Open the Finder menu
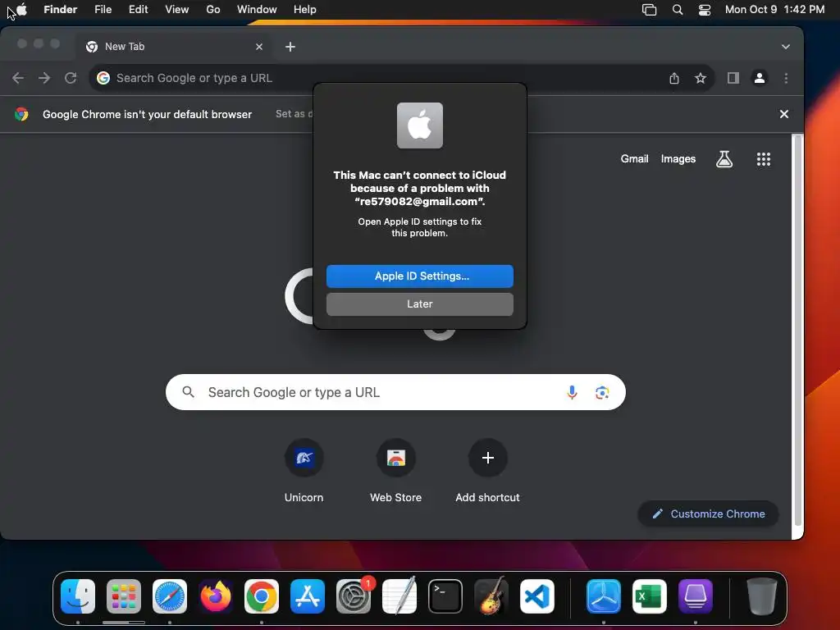The height and width of the screenshot is (630, 840). [60, 9]
